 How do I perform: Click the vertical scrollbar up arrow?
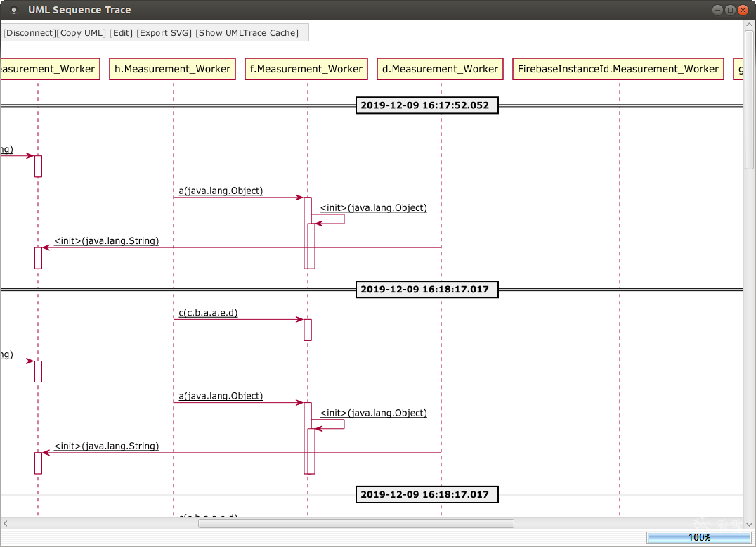749,25
